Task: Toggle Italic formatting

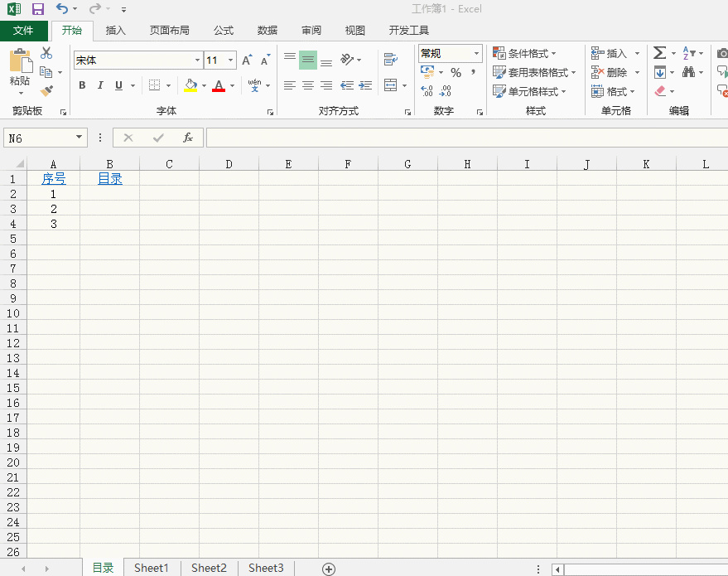Action: (x=100, y=85)
